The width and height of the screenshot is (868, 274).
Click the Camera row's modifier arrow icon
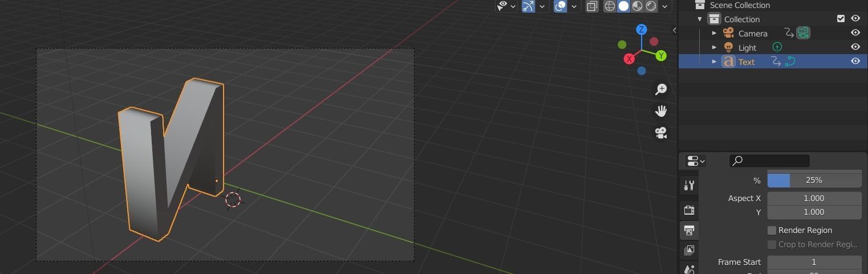788,33
